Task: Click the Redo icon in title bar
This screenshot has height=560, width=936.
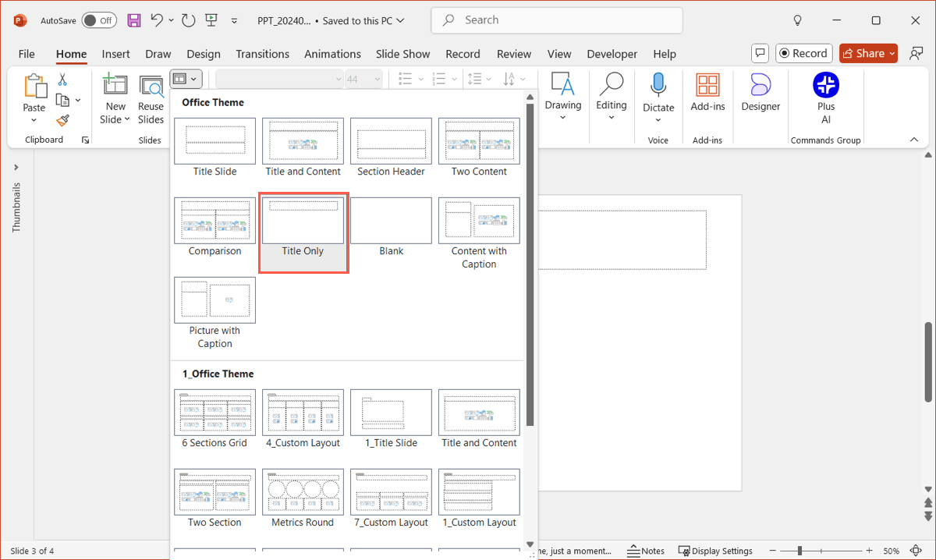Action: [188, 20]
